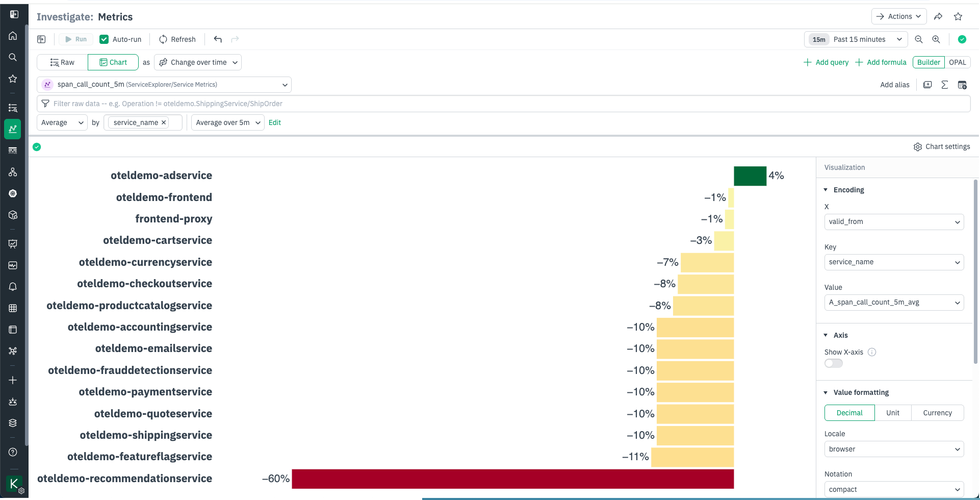
Task: Toggle the left panel layout icon beside Run
Action: (41, 39)
